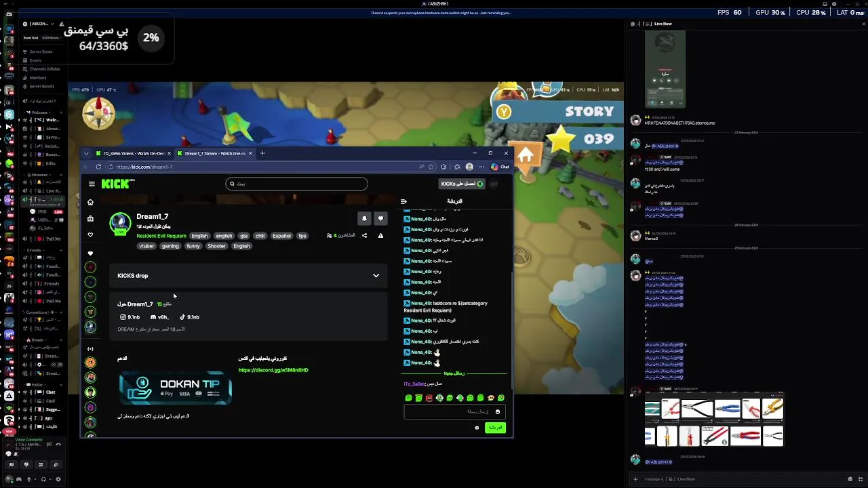868x488 pixels.
Task: Toggle the Dream1_7 notification bell
Action: 364,218
